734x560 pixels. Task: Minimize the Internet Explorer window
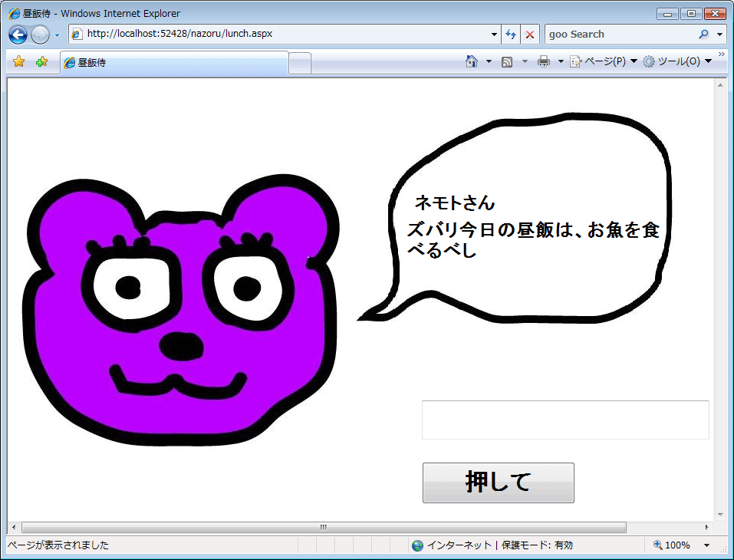click(x=667, y=14)
